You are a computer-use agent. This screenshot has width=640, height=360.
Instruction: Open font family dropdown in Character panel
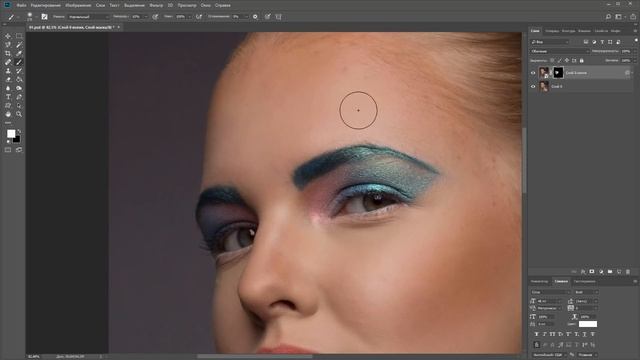click(x=550, y=292)
